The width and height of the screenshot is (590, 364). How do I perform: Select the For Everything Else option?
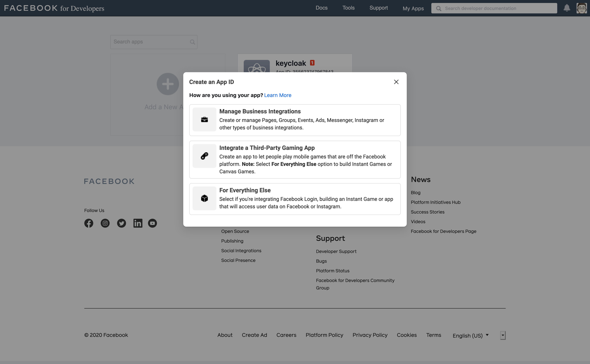(x=306, y=199)
